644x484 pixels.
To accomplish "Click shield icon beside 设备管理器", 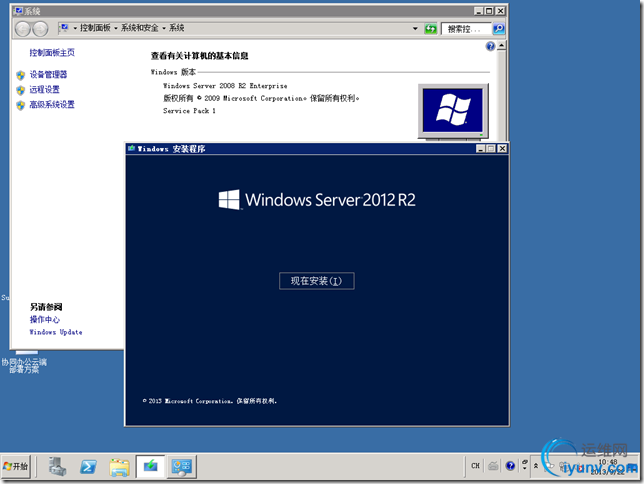I will 21,75.
